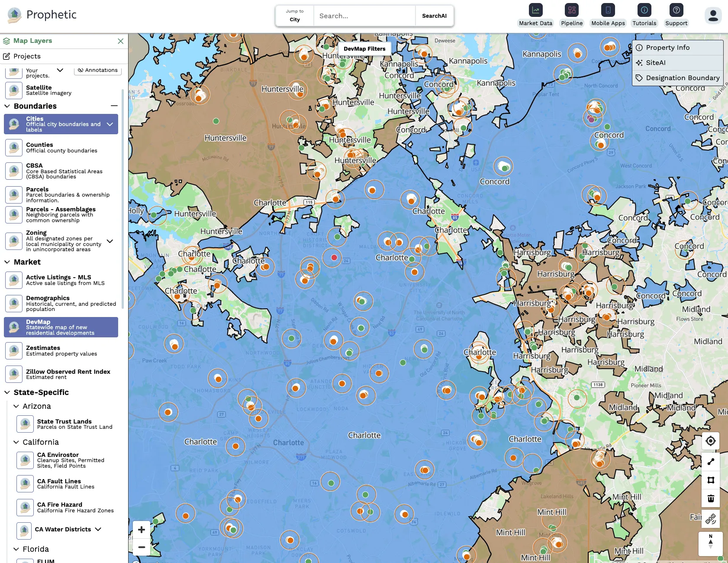
Task: Expand the Cities layer options chevron
Action: [110, 124]
